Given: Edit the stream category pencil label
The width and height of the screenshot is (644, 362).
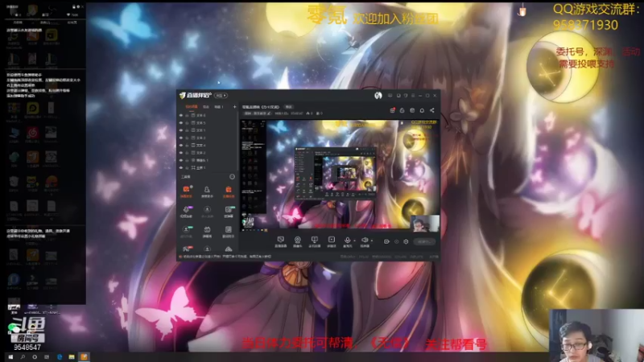Looking at the screenshot, I should (257, 113).
